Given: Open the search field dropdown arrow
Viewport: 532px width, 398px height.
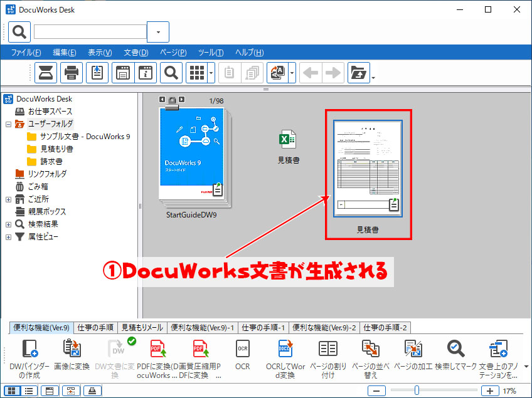Looking at the screenshot, I should click(158, 32).
